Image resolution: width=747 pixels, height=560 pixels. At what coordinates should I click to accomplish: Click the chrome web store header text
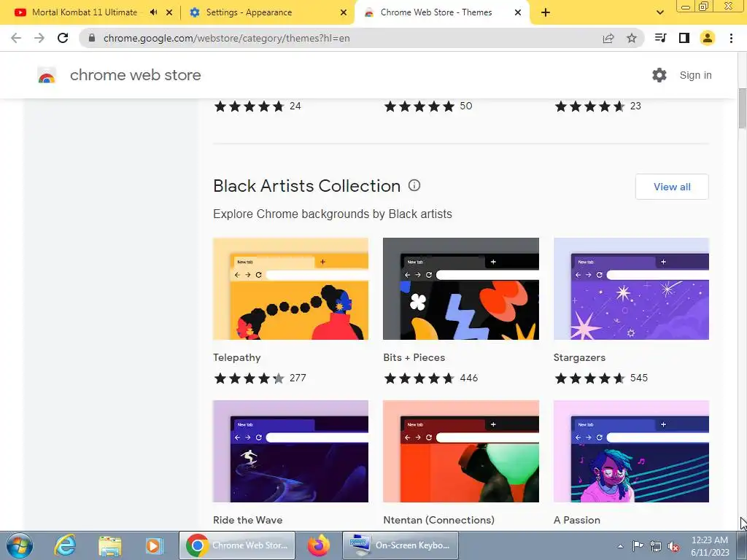click(x=135, y=75)
